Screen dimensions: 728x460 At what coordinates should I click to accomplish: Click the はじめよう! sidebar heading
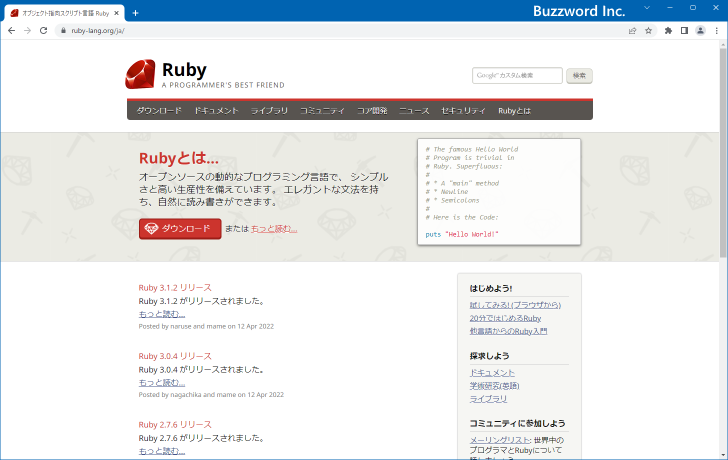(x=491, y=288)
